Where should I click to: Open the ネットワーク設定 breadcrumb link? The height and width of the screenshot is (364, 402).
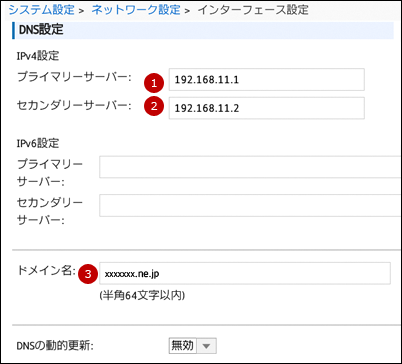136,10
